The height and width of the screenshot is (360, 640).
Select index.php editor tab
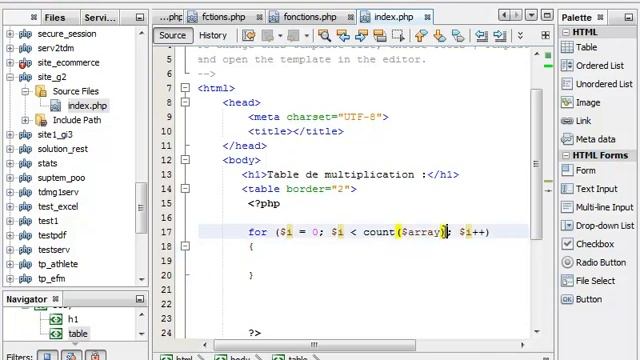click(x=393, y=17)
